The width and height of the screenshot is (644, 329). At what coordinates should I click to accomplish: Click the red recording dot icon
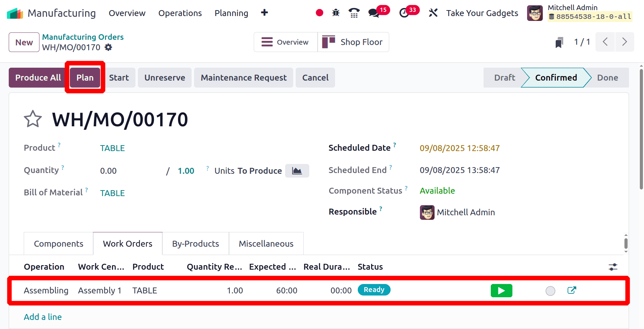coord(319,13)
